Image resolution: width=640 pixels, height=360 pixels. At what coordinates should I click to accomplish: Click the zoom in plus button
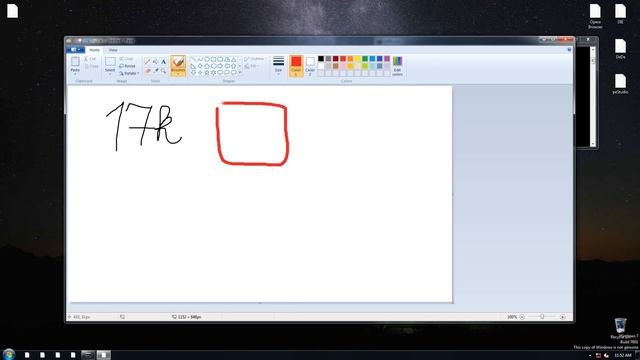click(x=562, y=317)
